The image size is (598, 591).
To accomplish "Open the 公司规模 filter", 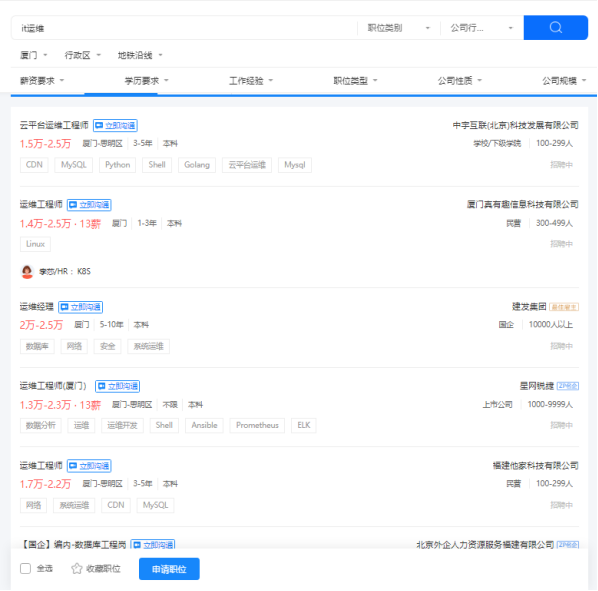I will [564, 81].
